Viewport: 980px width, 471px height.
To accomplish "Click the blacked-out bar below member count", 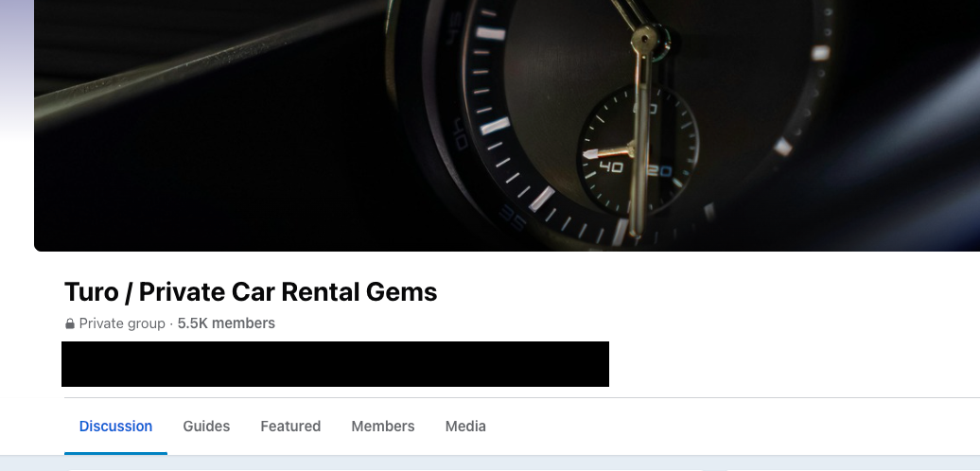I will pos(335,364).
